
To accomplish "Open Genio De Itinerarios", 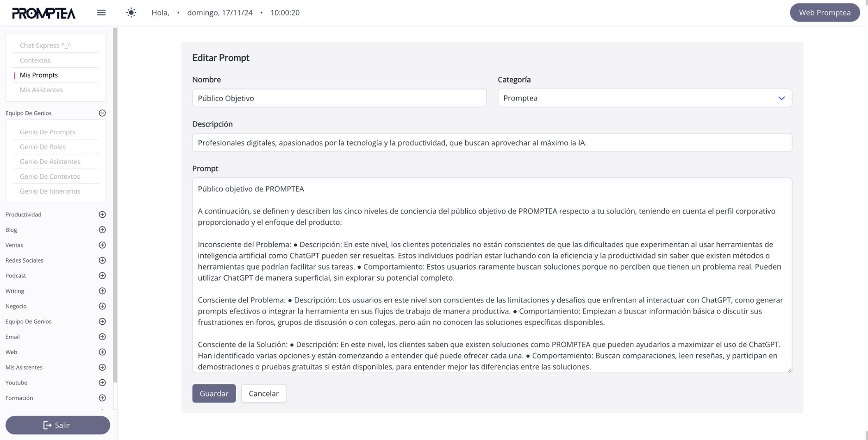I will pos(50,191).
